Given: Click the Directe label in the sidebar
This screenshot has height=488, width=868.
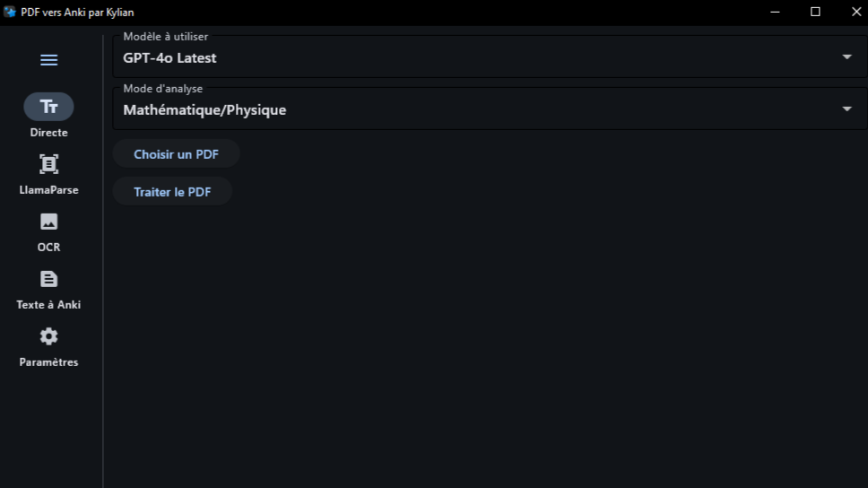Looking at the screenshot, I should tap(48, 133).
